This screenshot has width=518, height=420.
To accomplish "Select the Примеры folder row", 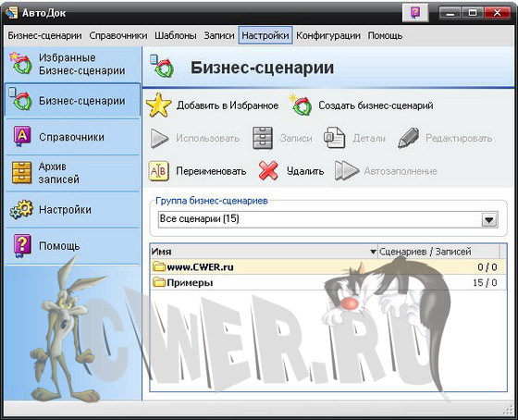I will (328, 282).
